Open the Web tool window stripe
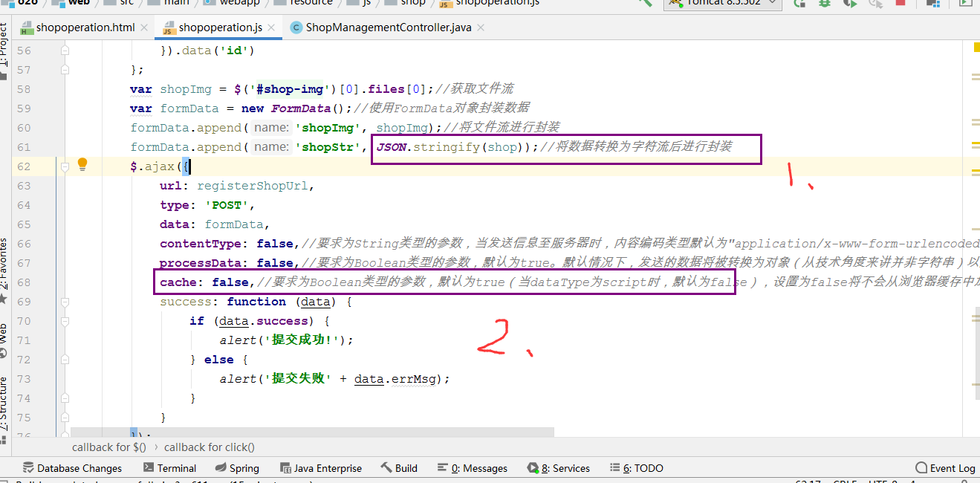Screen dimensions: 980x483 tap(4, 340)
